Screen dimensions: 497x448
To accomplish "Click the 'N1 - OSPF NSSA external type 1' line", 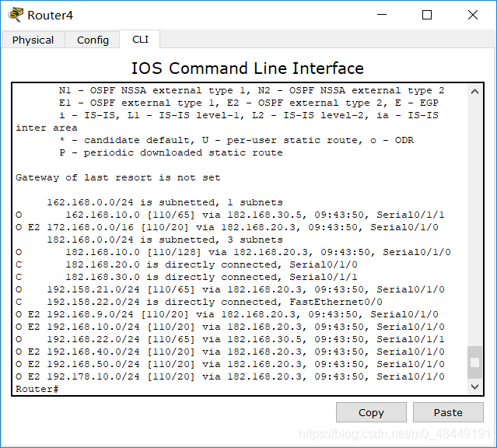I will (x=252, y=90).
